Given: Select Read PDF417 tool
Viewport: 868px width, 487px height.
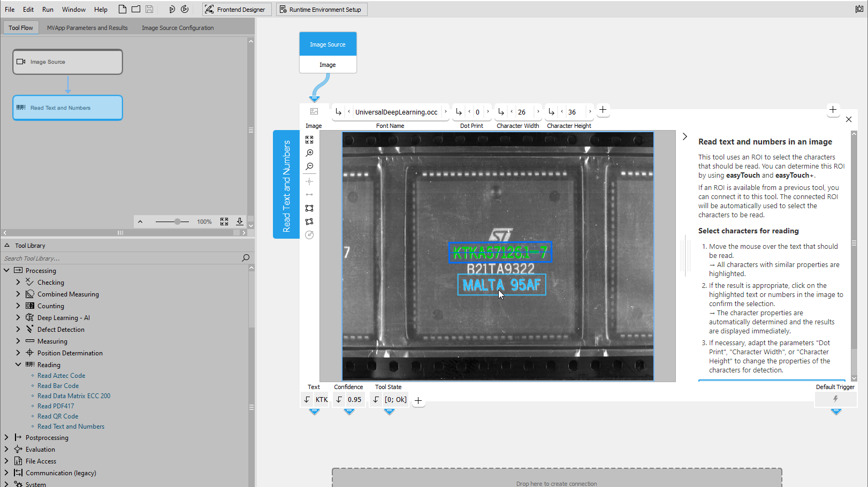Looking at the screenshot, I should pyautogui.click(x=56, y=406).
